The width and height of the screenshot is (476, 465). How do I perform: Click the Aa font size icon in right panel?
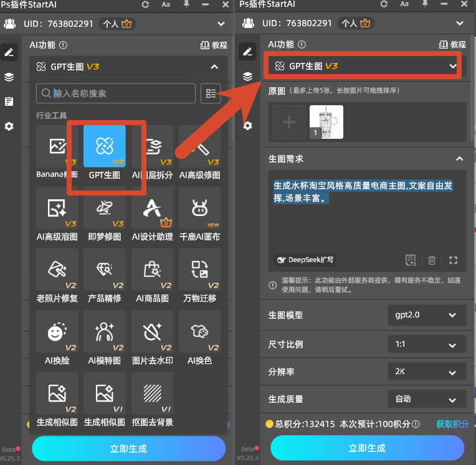404,4
